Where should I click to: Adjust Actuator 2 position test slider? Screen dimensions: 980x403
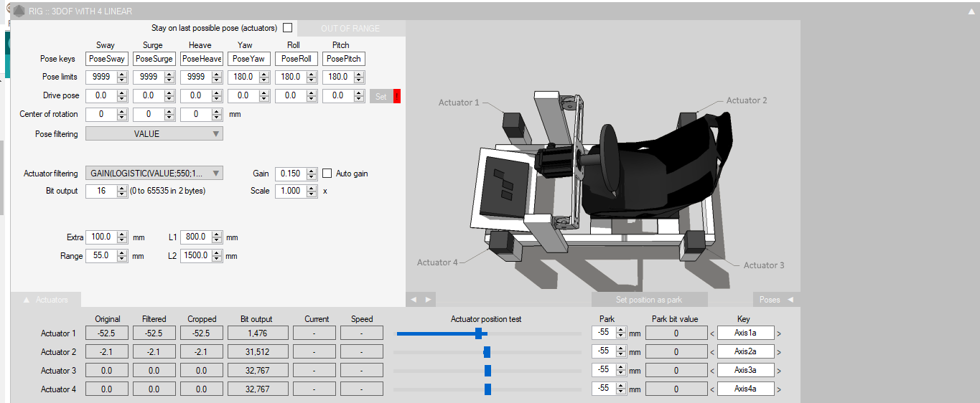tap(488, 352)
